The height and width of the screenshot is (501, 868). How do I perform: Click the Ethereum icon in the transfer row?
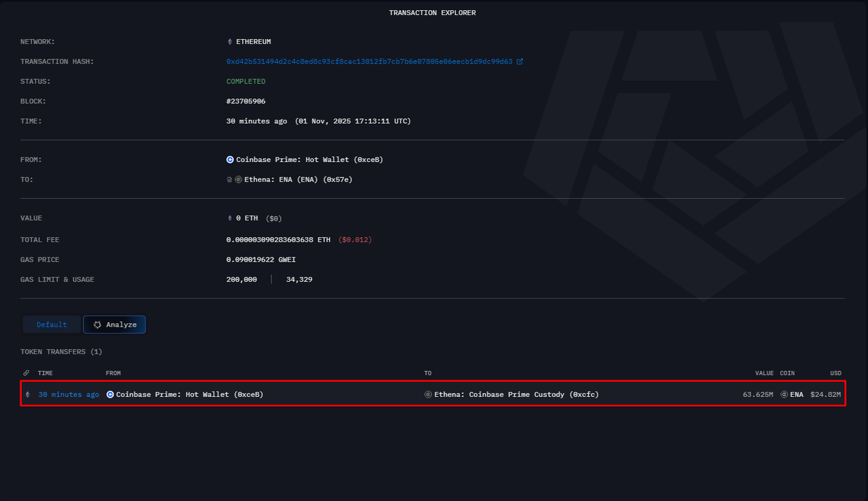pyautogui.click(x=27, y=394)
